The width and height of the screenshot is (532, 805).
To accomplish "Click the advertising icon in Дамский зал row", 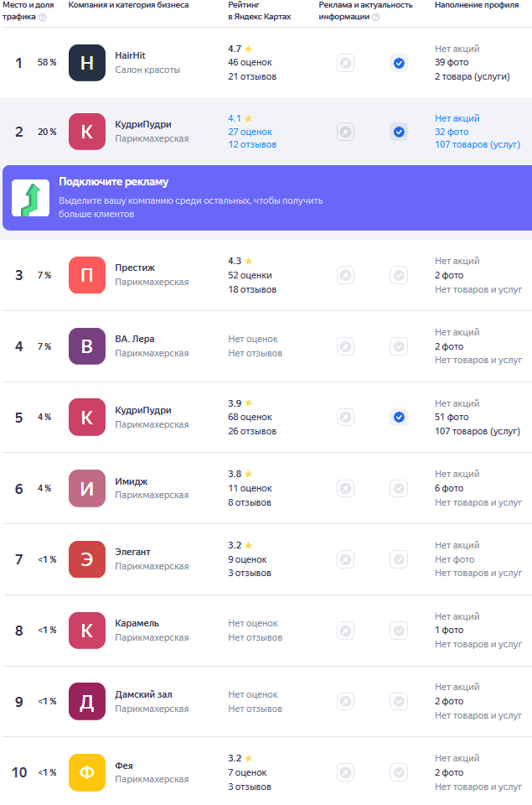I will [x=346, y=701].
